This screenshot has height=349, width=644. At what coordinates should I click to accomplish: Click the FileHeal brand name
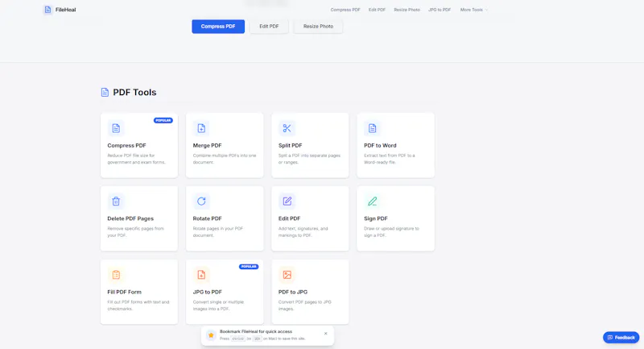point(66,10)
